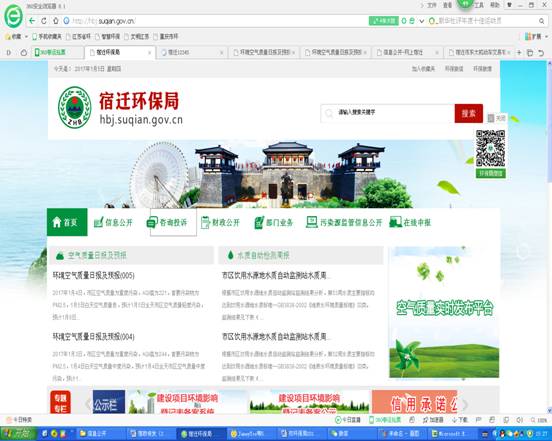The image size is (552, 441).
Task: Open the 智慧环保 bookmark
Action: point(107,37)
